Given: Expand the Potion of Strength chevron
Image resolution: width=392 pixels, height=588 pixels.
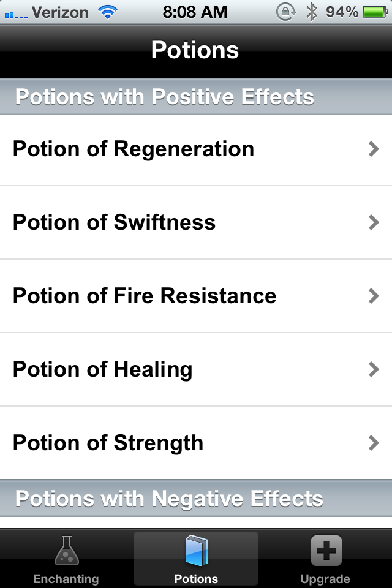Looking at the screenshot, I should pos(374,443).
